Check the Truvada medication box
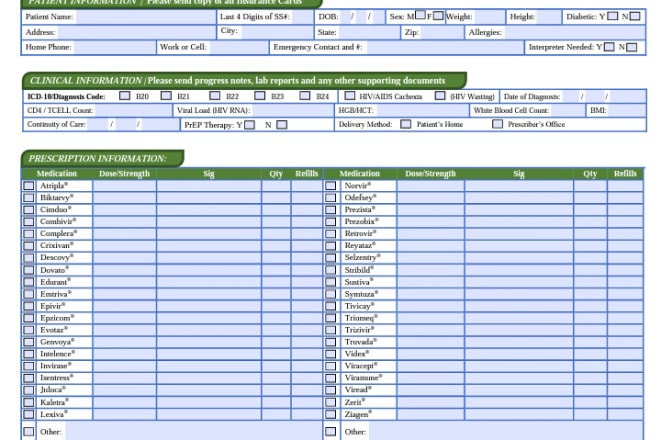This screenshot has width=660, height=440. click(x=331, y=342)
